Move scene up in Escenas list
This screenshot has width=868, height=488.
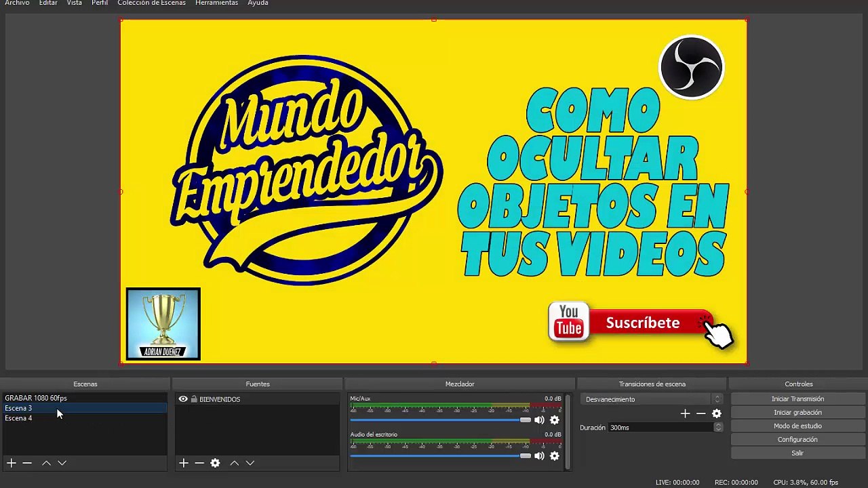pyautogui.click(x=46, y=463)
